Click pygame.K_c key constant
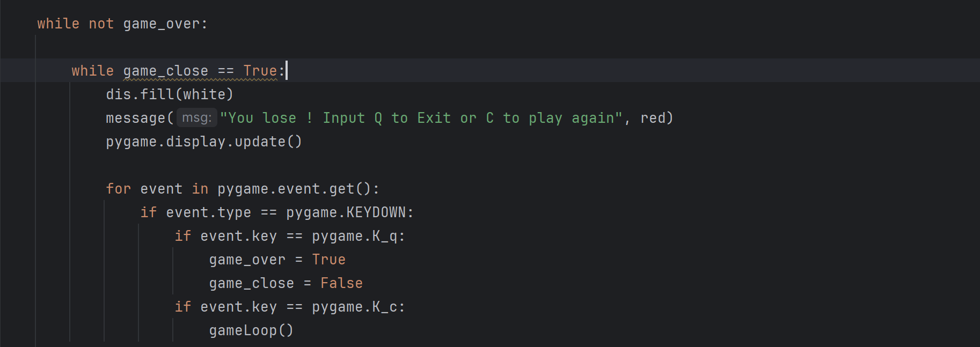The image size is (980, 347). (x=355, y=307)
